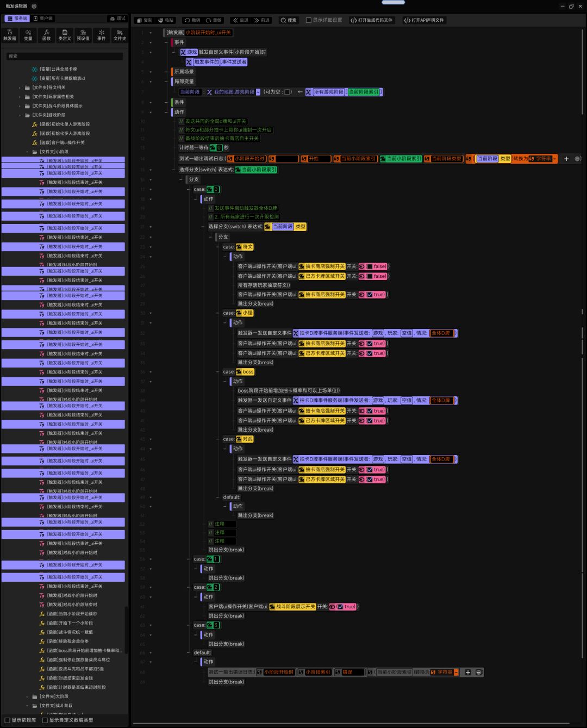Click the X icon before 触发事件的 事件发送者
The height and width of the screenshot is (728, 587).
point(189,62)
